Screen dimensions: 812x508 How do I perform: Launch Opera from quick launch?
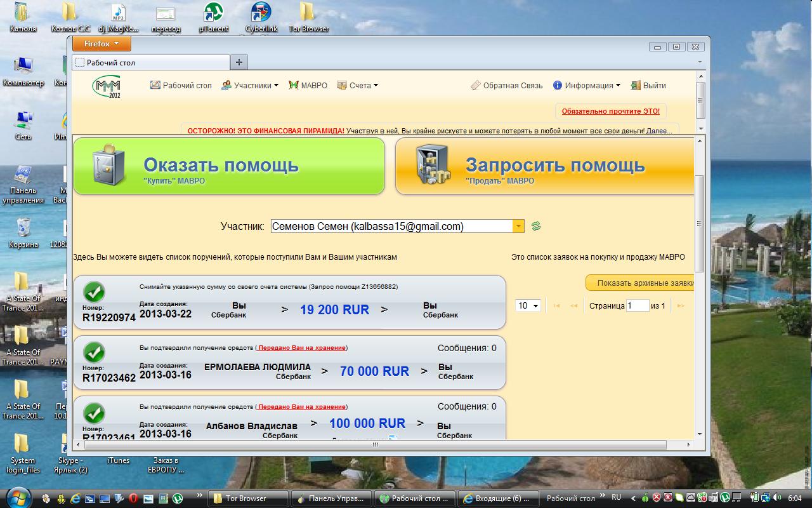pos(134,498)
